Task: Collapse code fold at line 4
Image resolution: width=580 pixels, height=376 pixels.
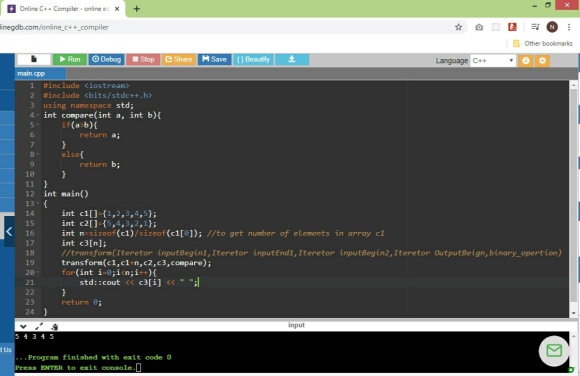Action: click(x=37, y=115)
